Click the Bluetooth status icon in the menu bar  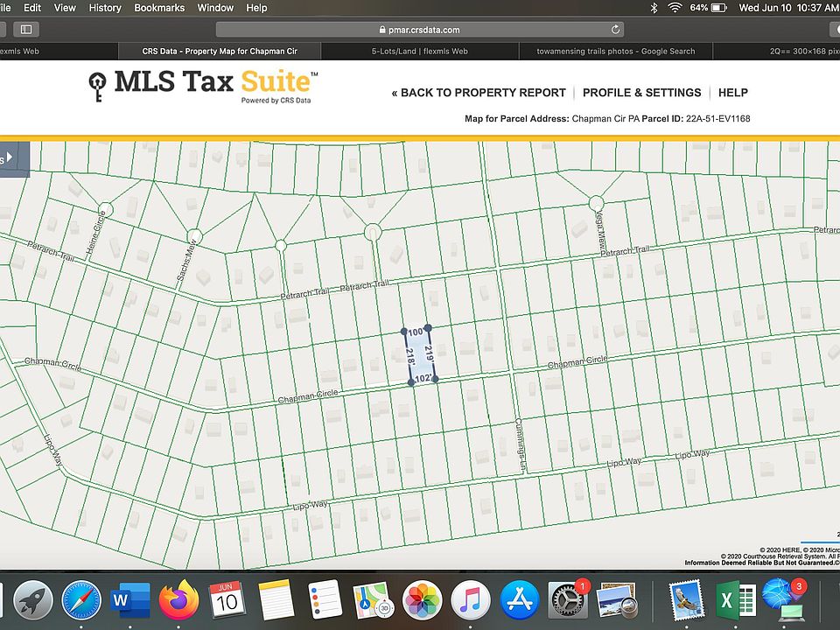pos(654,8)
